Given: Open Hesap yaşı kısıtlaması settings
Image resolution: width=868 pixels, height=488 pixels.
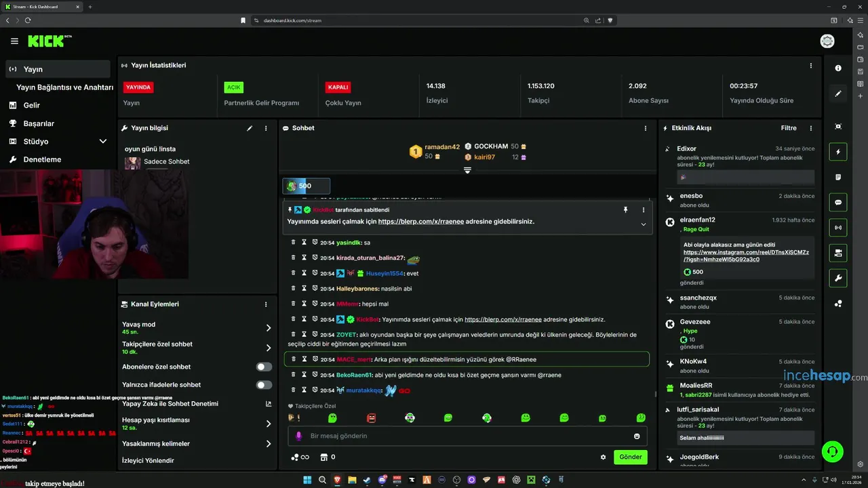Looking at the screenshot, I should [197, 424].
